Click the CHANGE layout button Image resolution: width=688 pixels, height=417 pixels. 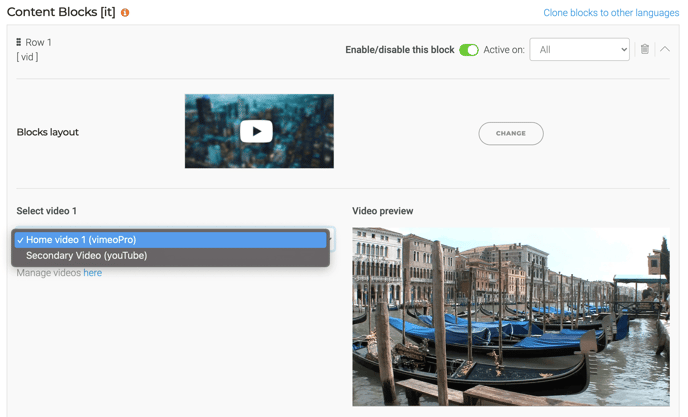tap(511, 133)
